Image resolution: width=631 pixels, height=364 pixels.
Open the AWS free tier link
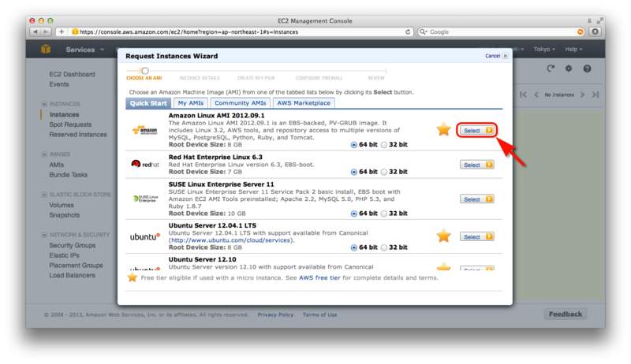tap(319, 277)
